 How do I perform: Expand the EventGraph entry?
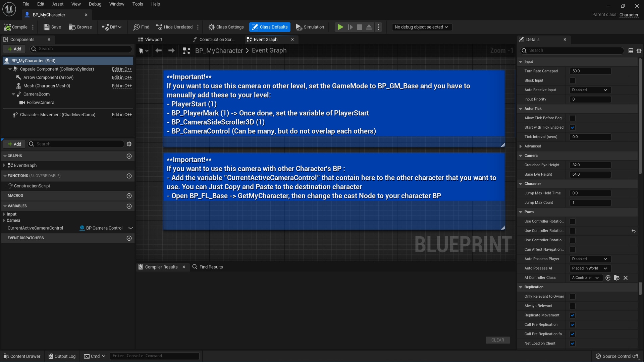coord(4,166)
